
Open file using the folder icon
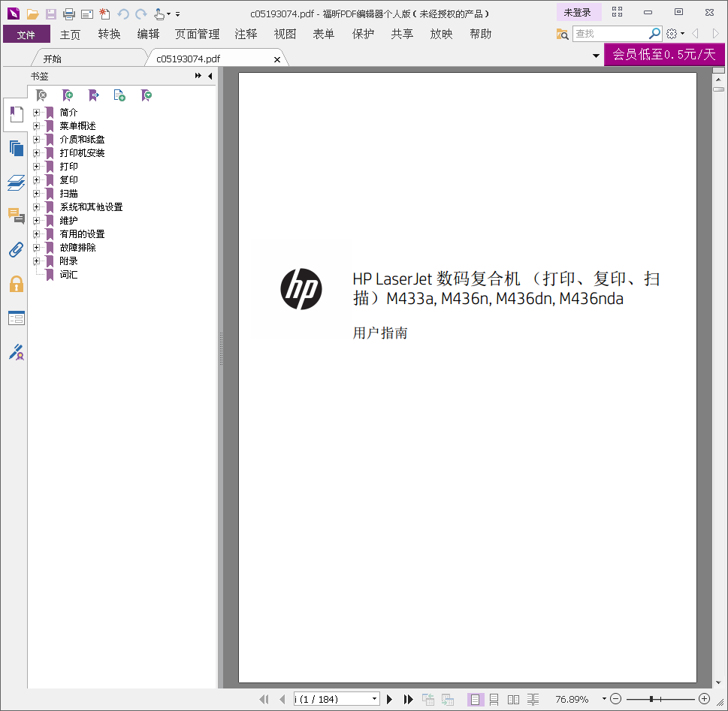32,14
